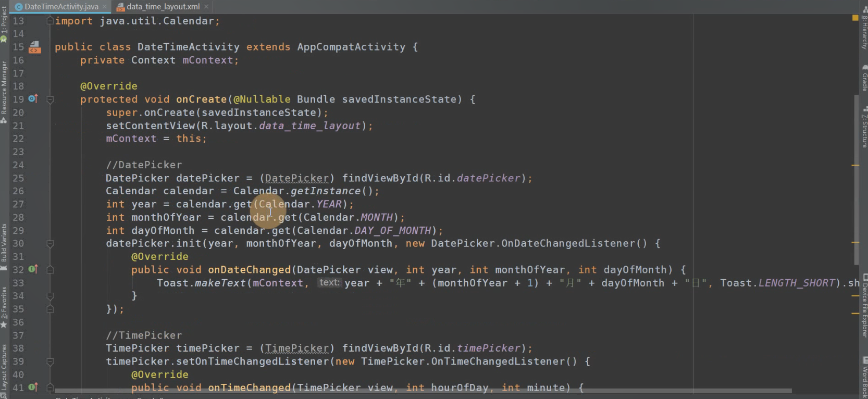
Task: Click the yellow inspection indicator at top right
Action: (x=855, y=18)
